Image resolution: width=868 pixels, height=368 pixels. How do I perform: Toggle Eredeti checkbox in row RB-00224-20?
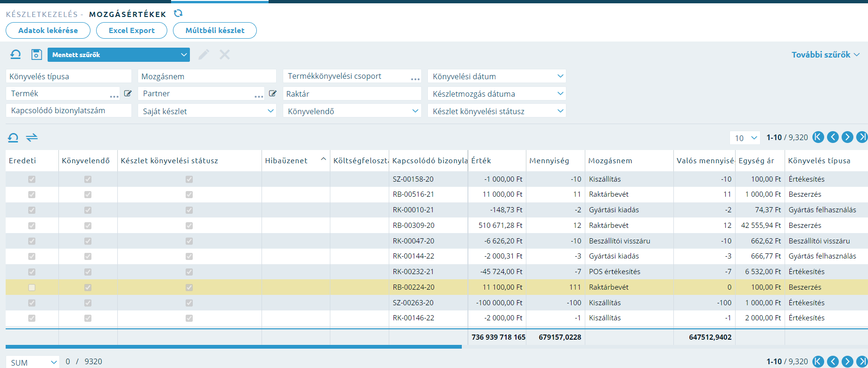point(32,287)
